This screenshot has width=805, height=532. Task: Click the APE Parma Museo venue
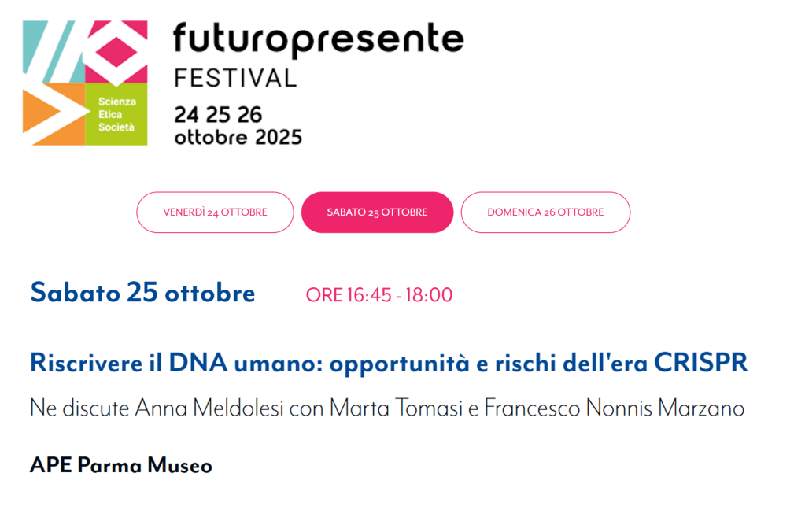[x=121, y=465]
